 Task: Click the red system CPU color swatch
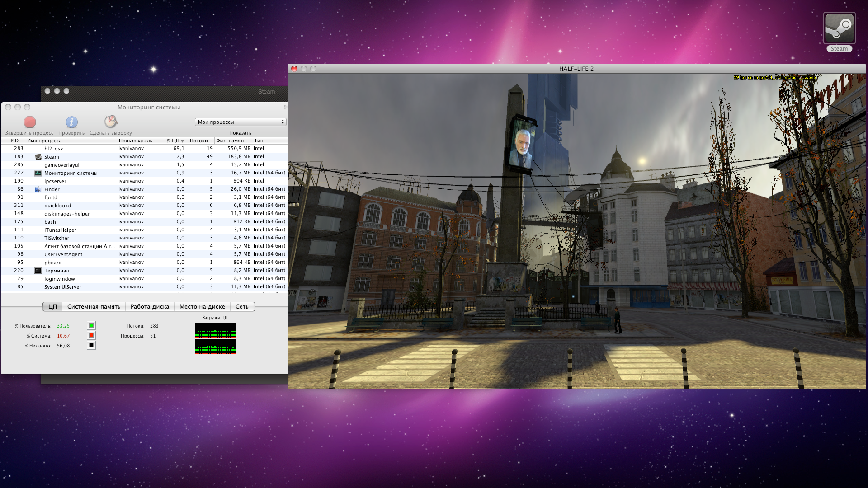coord(91,335)
